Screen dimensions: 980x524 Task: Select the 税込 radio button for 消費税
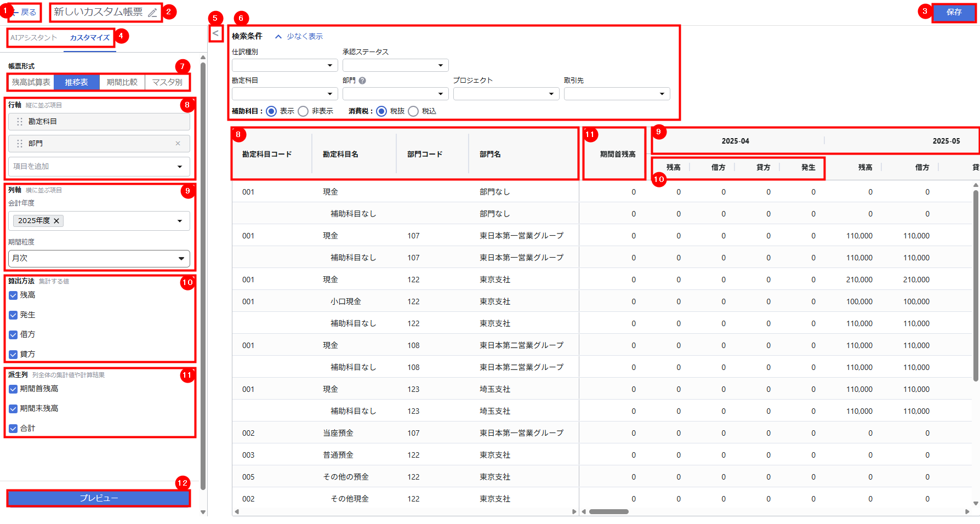click(413, 111)
